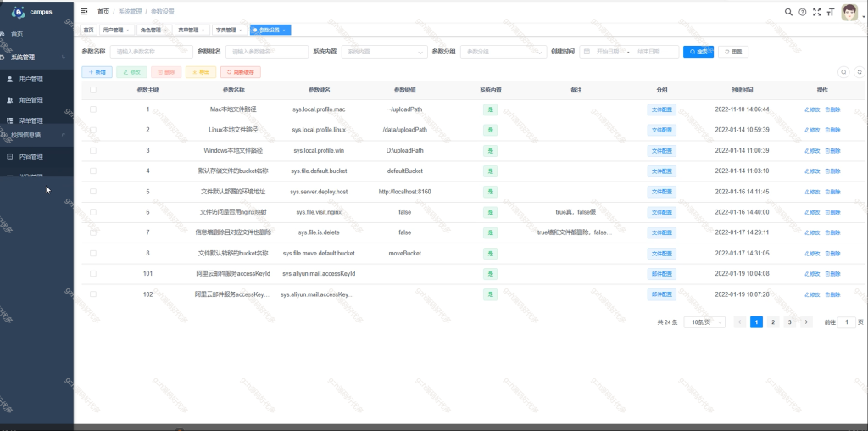Click the 重置 button
Viewport: 868px width, 431px height.
tap(733, 52)
